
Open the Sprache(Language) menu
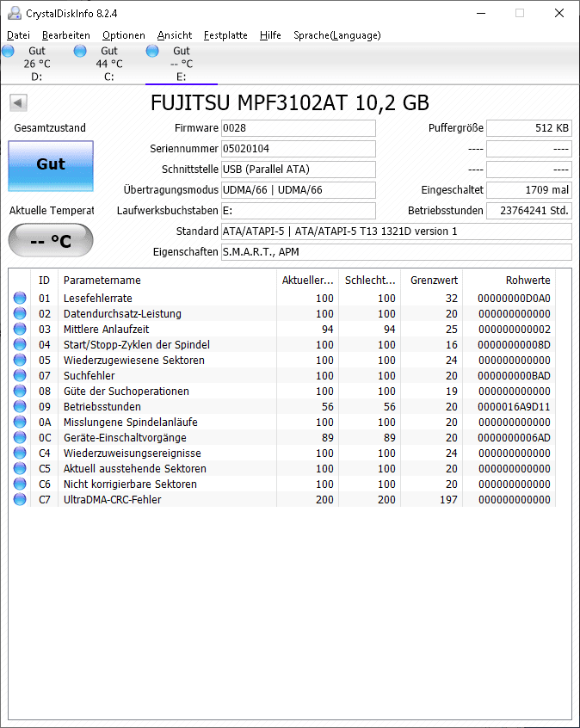pyautogui.click(x=337, y=35)
